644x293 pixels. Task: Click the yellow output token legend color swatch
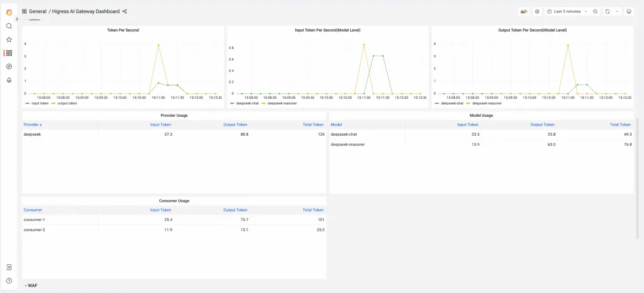(x=54, y=104)
